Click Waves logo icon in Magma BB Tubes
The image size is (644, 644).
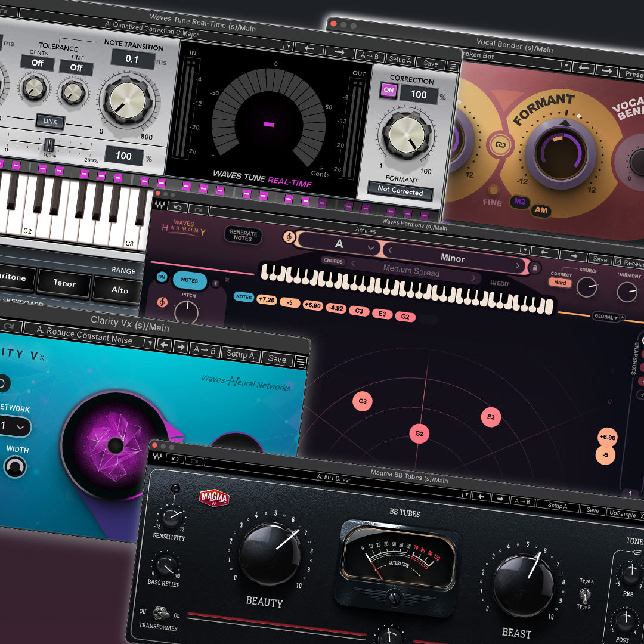tap(157, 456)
